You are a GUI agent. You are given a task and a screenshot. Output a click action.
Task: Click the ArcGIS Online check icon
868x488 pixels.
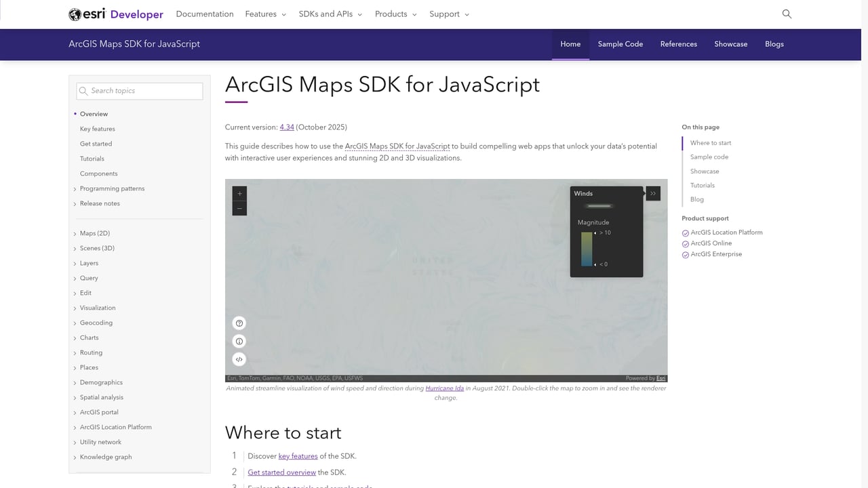686,243
